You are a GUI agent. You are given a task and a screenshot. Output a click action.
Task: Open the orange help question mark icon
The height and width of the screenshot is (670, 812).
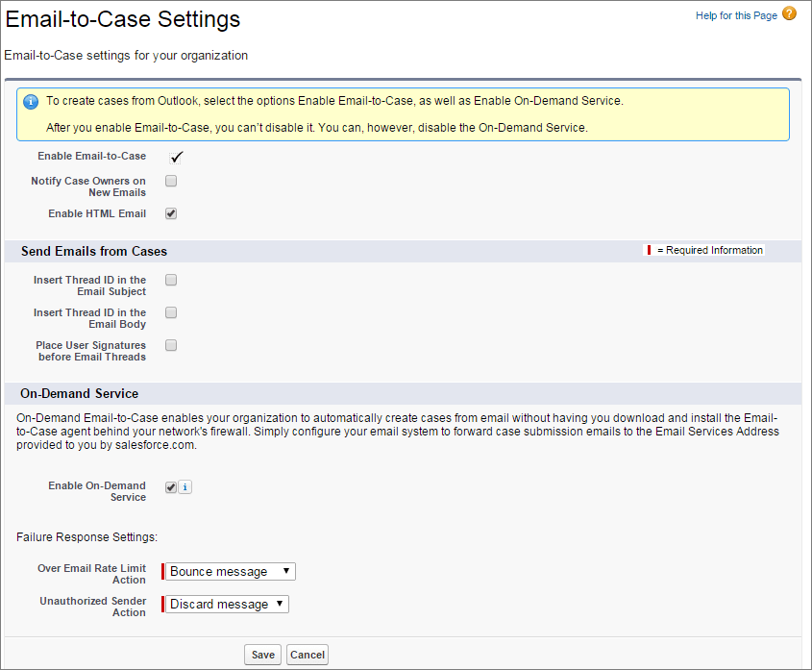789,14
